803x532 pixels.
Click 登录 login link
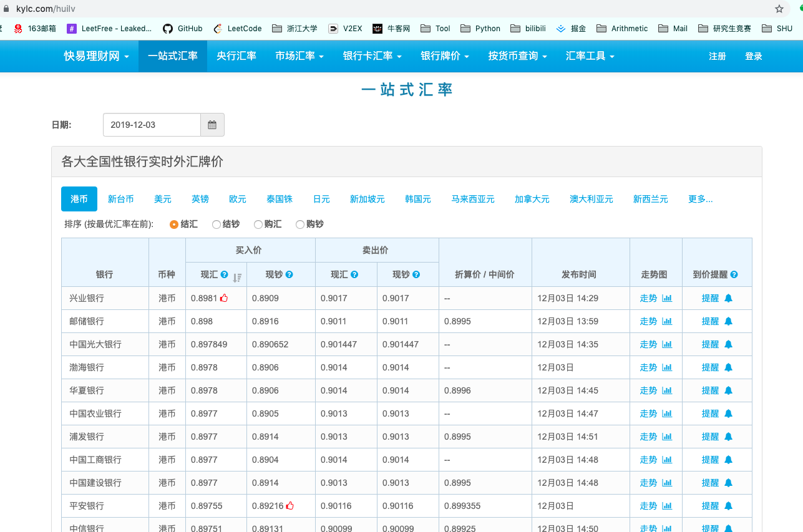point(754,56)
